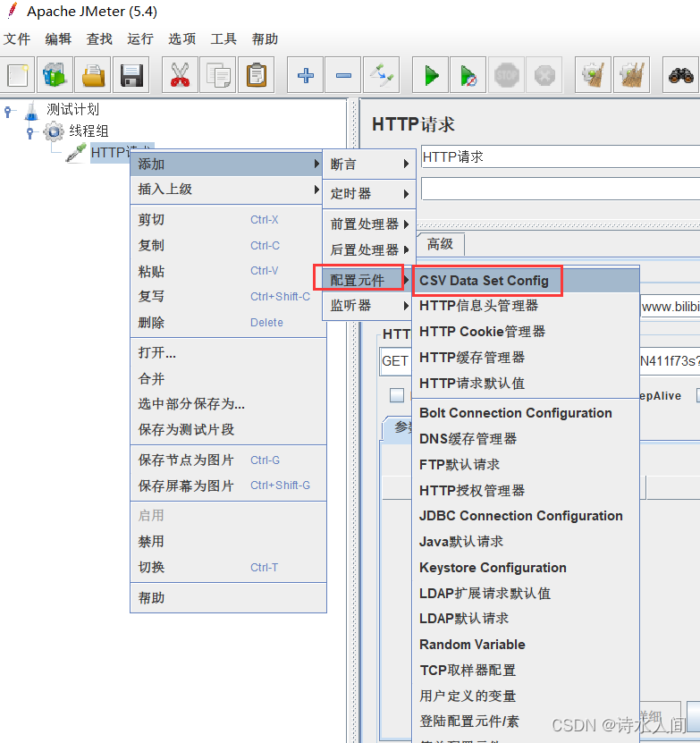Click the name field containing HTTP请求

[x=561, y=156]
